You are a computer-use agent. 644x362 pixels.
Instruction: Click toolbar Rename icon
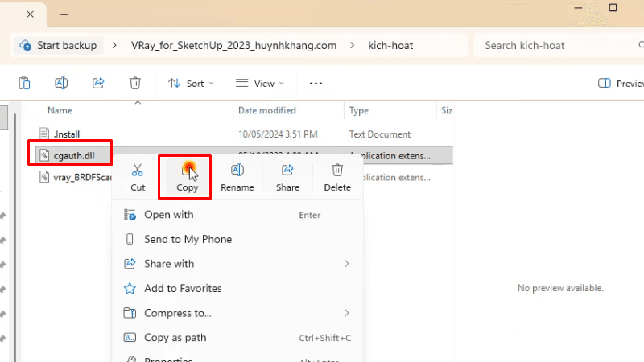tap(61, 83)
